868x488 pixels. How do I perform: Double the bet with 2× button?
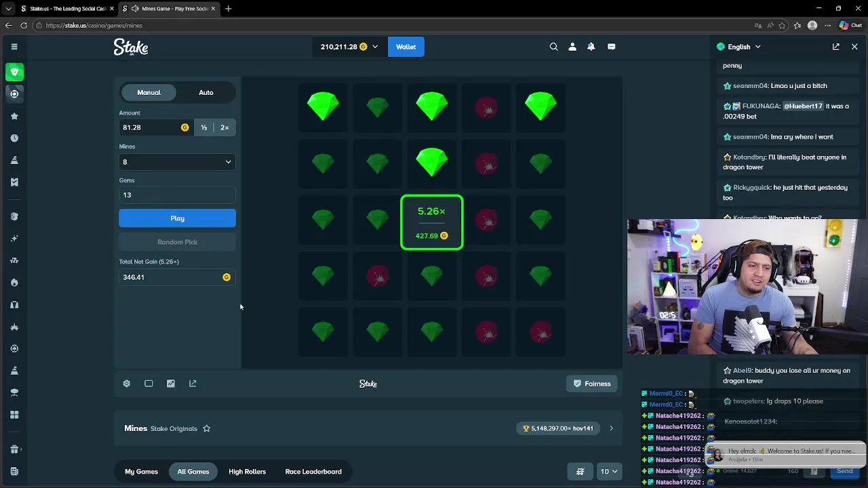pyautogui.click(x=224, y=127)
